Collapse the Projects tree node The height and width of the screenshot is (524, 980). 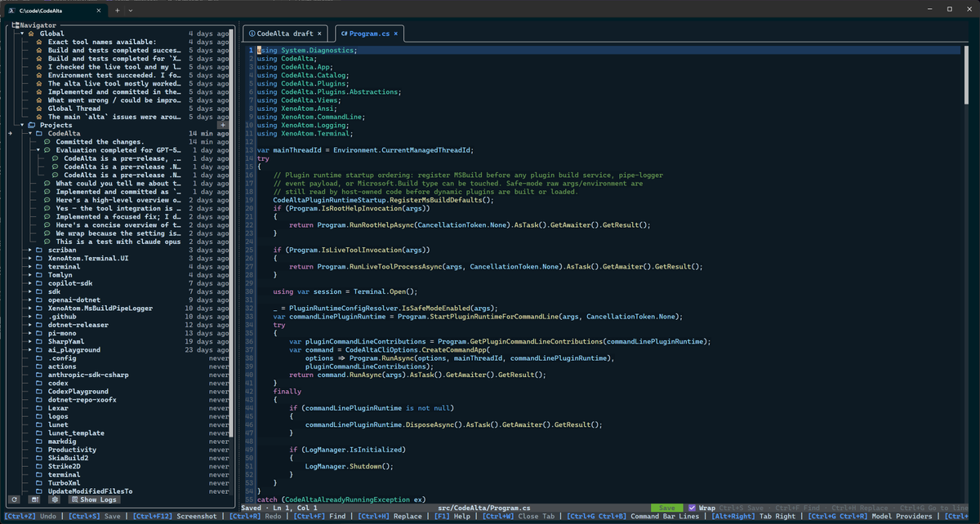(x=22, y=125)
